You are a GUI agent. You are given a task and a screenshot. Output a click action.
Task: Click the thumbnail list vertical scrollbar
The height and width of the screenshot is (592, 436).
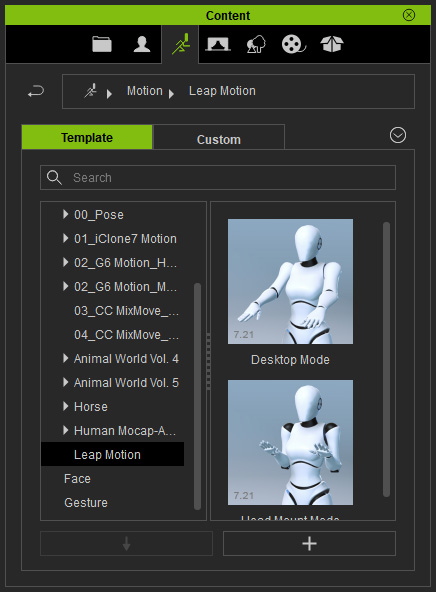click(x=386, y=359)
